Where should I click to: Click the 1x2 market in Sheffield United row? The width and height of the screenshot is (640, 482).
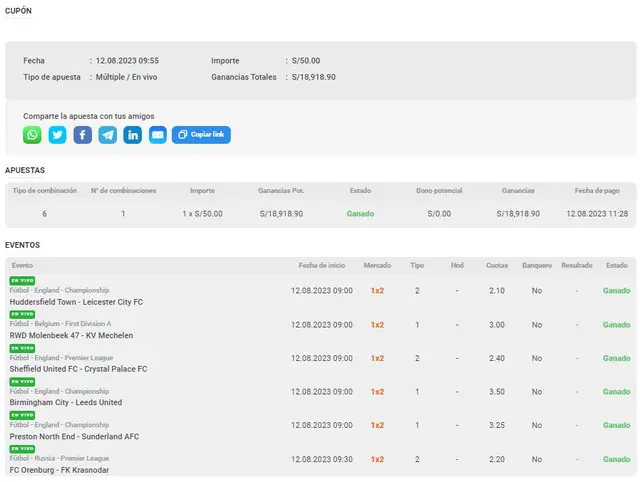[377, 358]
